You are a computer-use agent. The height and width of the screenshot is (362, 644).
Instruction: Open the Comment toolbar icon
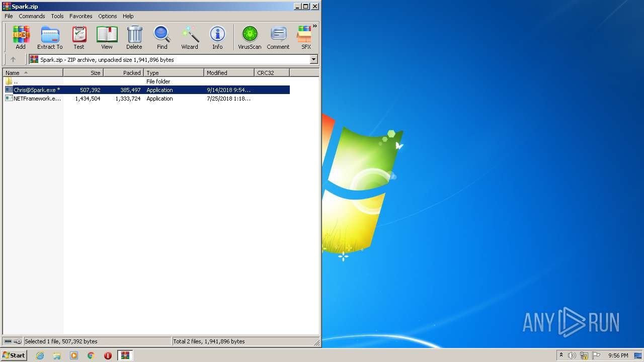(x=278, y=38)
